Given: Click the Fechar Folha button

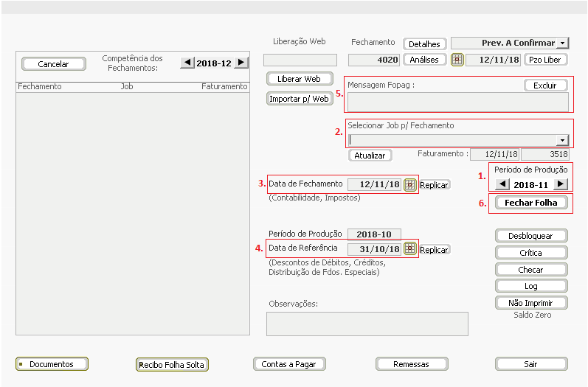Looking at the screenshot, I should 531,203.
